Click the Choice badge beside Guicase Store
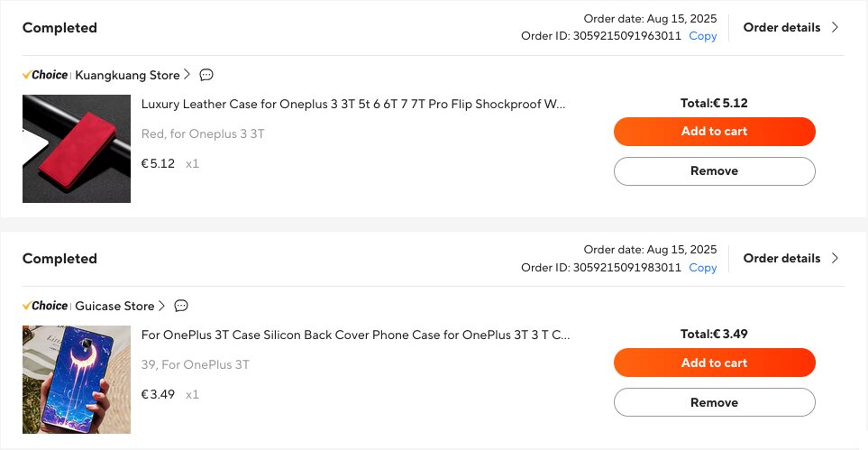This screenshot has width=868, height=450. pyautogui.click(x=45, y=306)
